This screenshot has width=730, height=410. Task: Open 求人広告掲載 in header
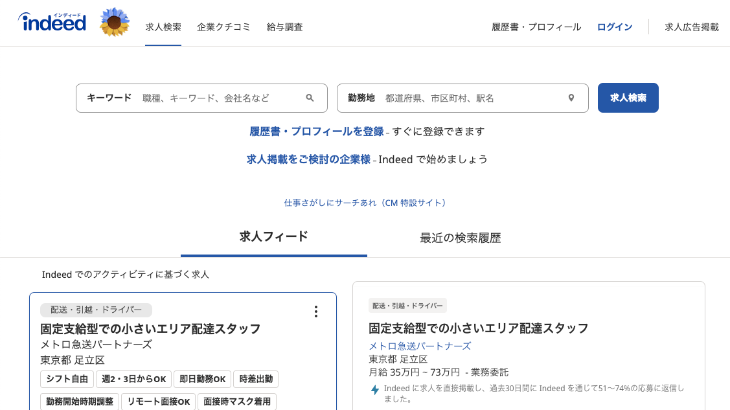(x=692, y=27)
